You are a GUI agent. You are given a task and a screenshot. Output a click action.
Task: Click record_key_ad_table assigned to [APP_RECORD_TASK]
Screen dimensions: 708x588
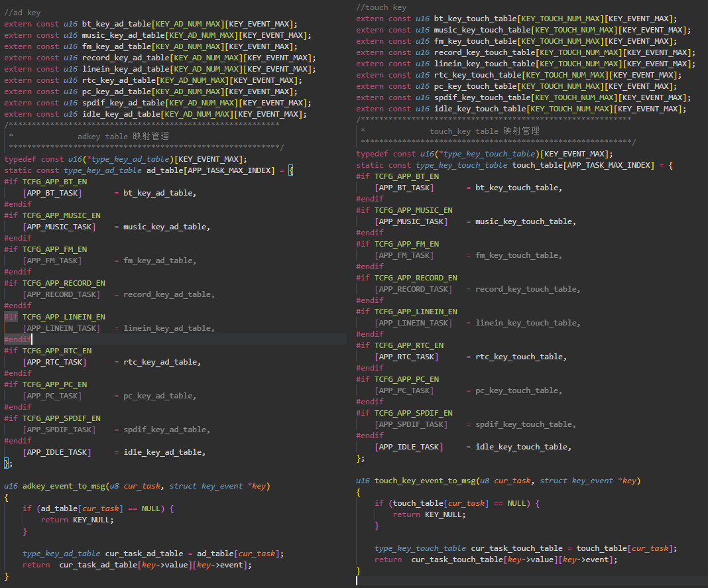coord(167,294)
